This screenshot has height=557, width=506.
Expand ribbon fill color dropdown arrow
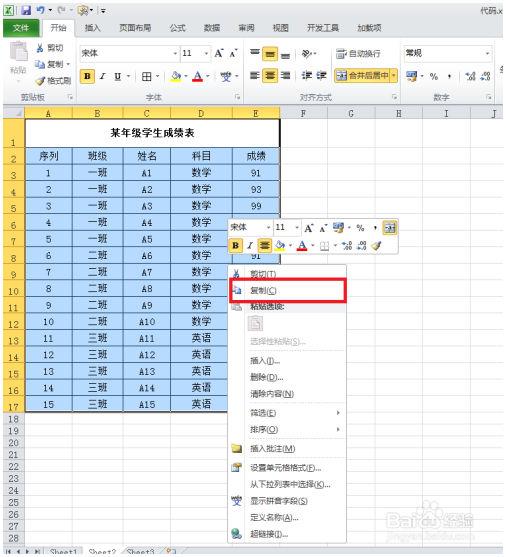tap(185, 76)
